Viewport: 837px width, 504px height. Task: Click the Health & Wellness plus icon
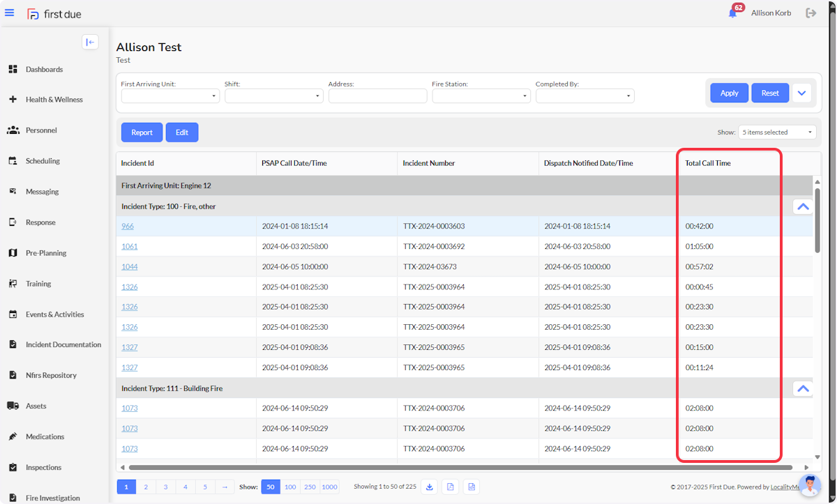13,100
